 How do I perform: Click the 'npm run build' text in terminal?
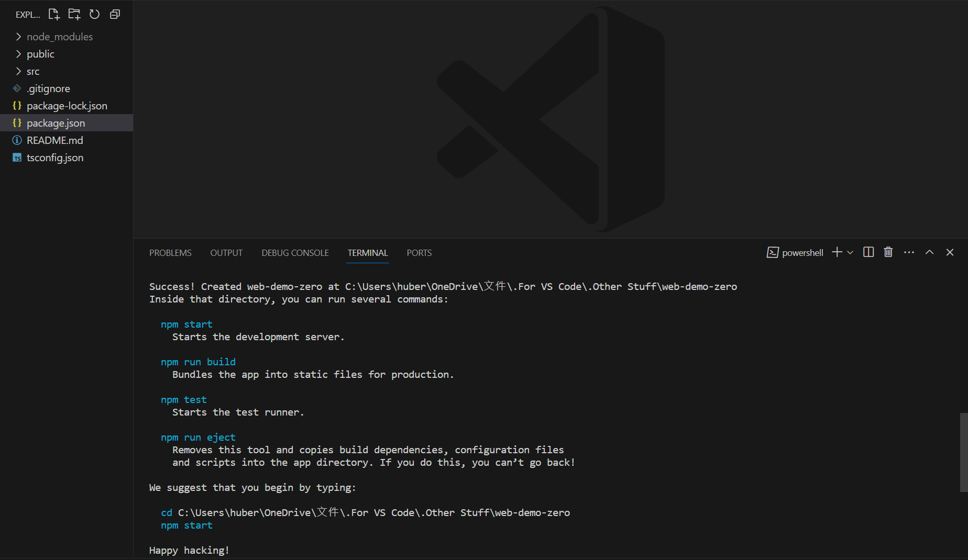pos(198,362)
